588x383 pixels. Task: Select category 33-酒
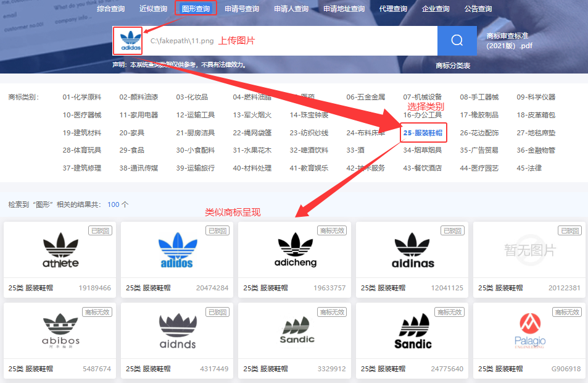(x=355, y=150)
